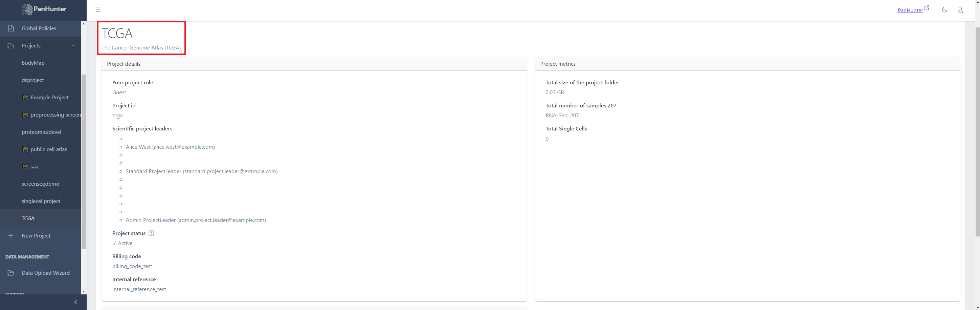Click the New Project plus icon
Image resolution: width=980 pixels, height=310 pixels.
coord(11,236)
